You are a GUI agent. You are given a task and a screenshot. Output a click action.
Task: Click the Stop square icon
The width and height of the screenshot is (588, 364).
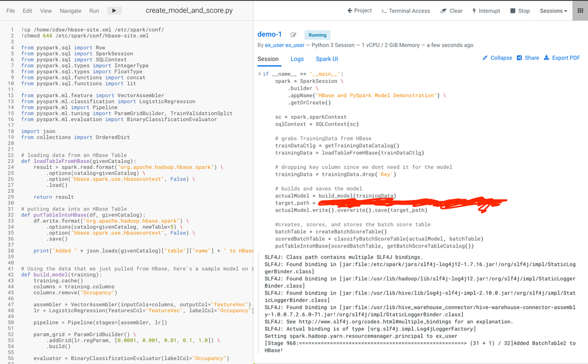point(513,11)
